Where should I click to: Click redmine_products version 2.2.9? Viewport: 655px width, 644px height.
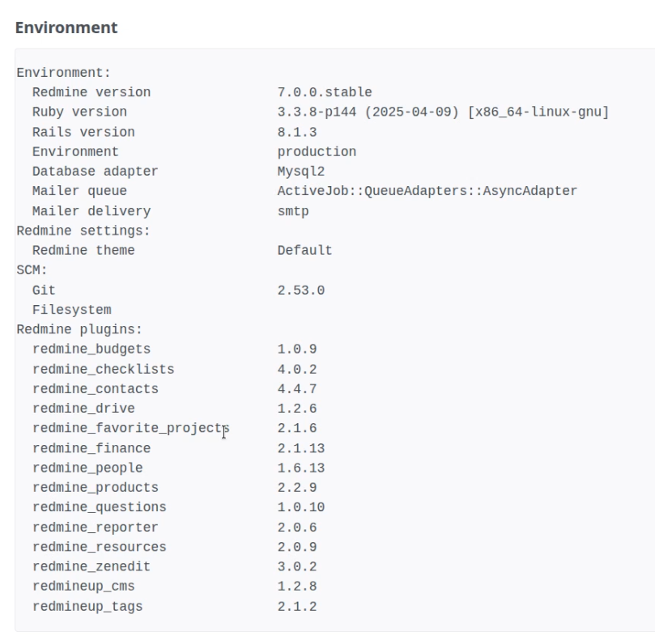click(x=297, y=488)
